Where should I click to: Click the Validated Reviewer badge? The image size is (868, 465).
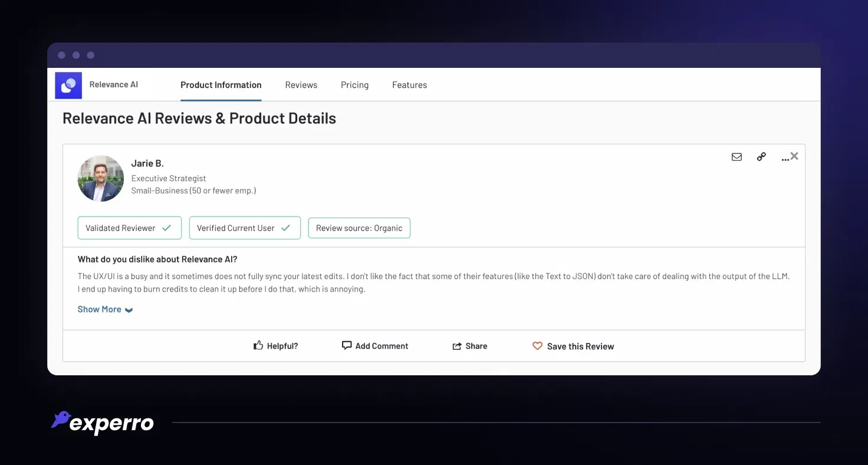click(x=129, y=228)
